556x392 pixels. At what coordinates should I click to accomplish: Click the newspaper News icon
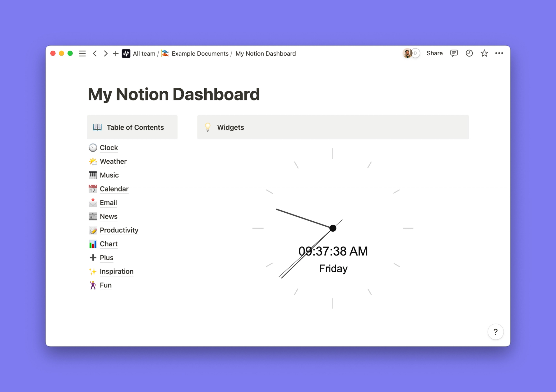(93, 216)
